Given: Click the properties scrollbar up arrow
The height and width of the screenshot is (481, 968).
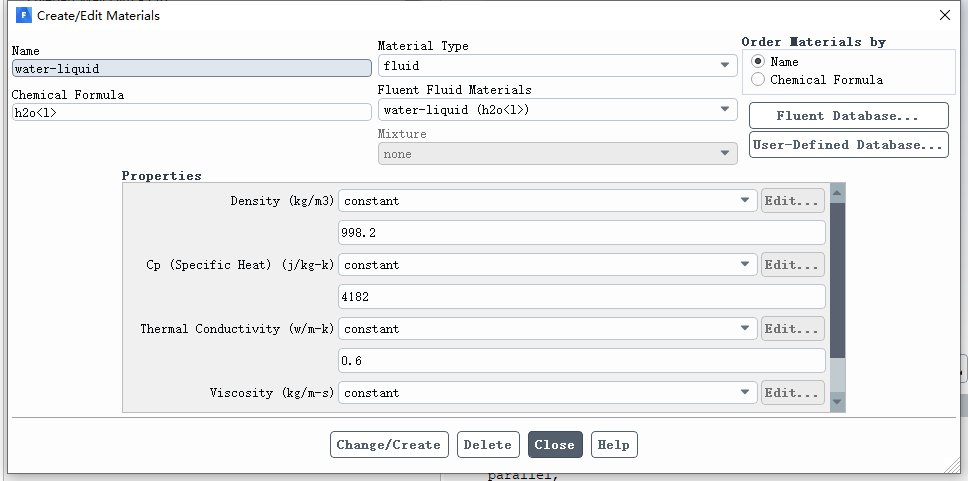Looking at the screenshot, I should point(837,193).
